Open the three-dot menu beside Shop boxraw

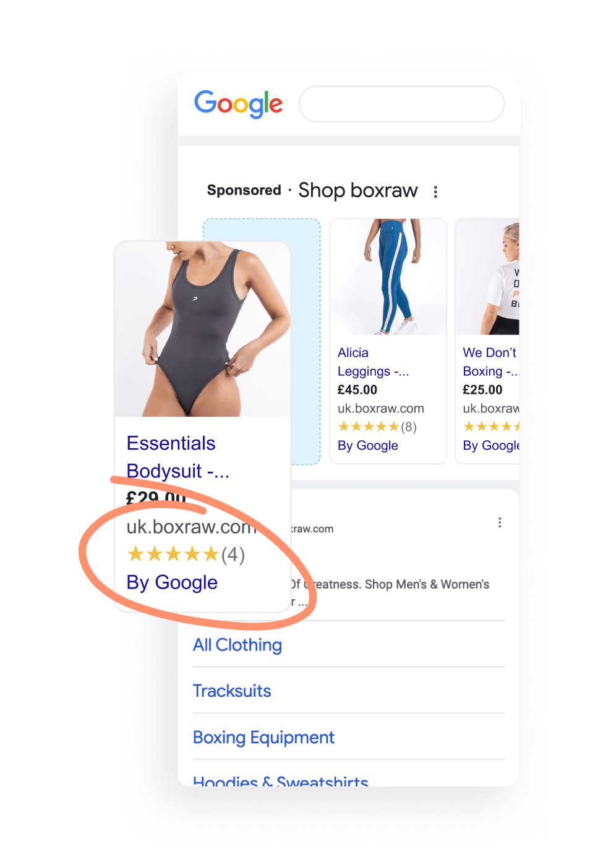pyautogui.click(x=435, y=192)
